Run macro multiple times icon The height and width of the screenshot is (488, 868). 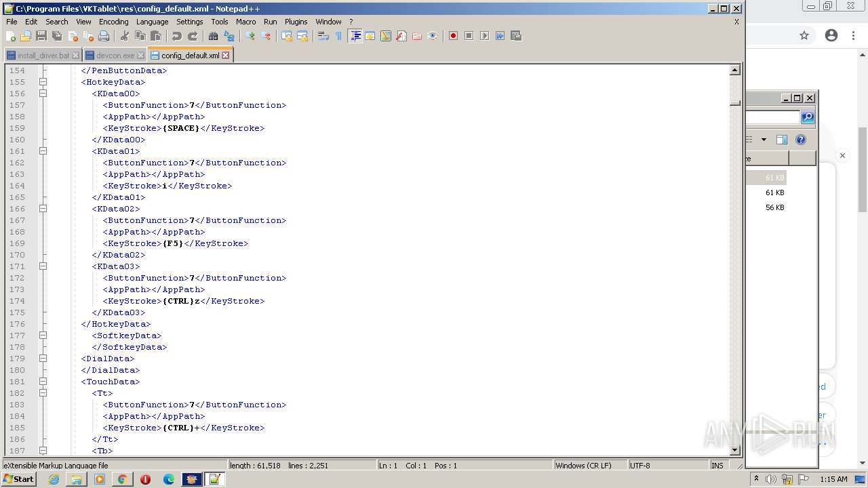point(500,36)
